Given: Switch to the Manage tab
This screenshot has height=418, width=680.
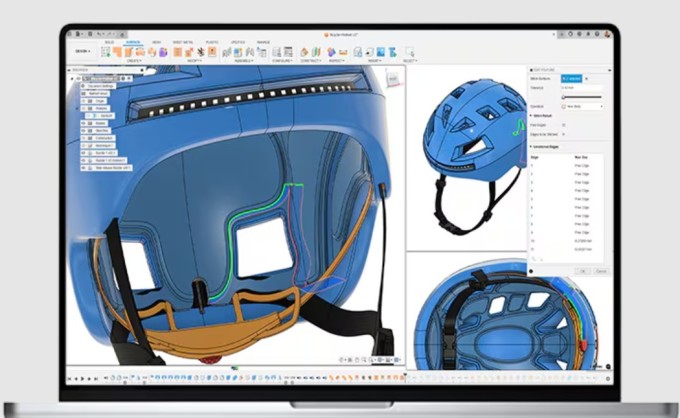Looking at the screenshot, I should coord(264,42).
